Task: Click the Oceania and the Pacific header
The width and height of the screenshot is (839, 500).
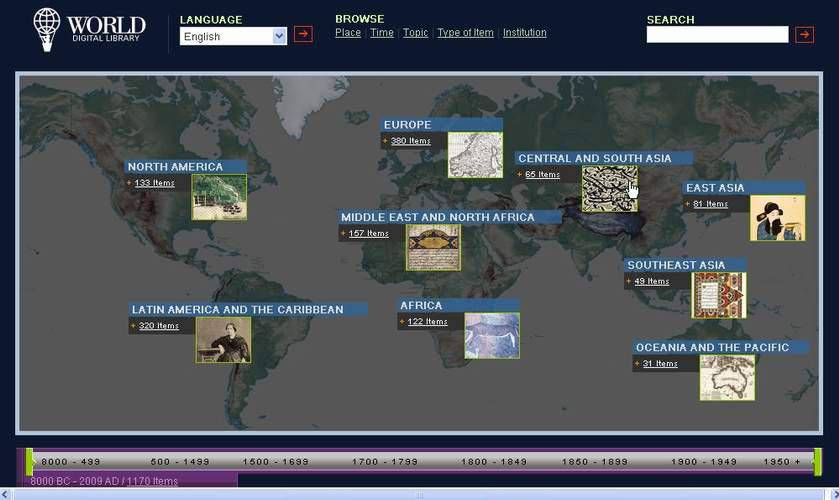Action: 721,347
